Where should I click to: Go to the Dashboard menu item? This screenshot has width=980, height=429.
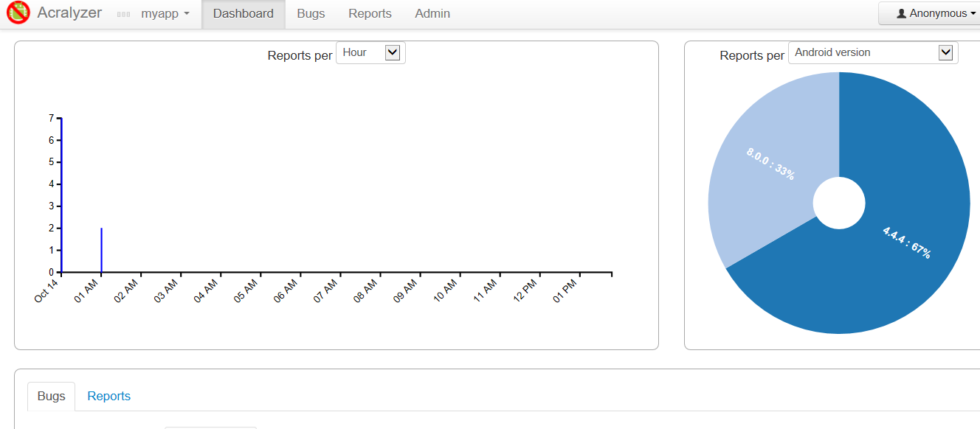tap(244, 14)
